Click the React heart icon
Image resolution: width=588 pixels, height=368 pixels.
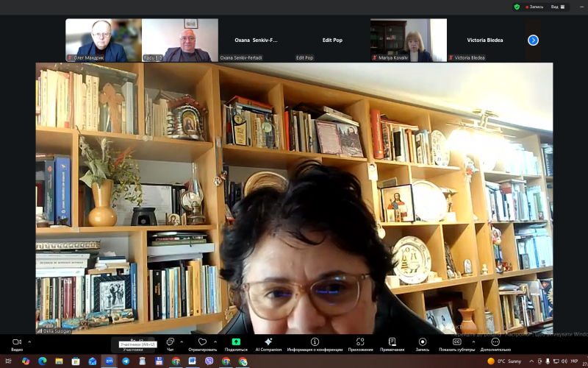[x=202, y=342]
